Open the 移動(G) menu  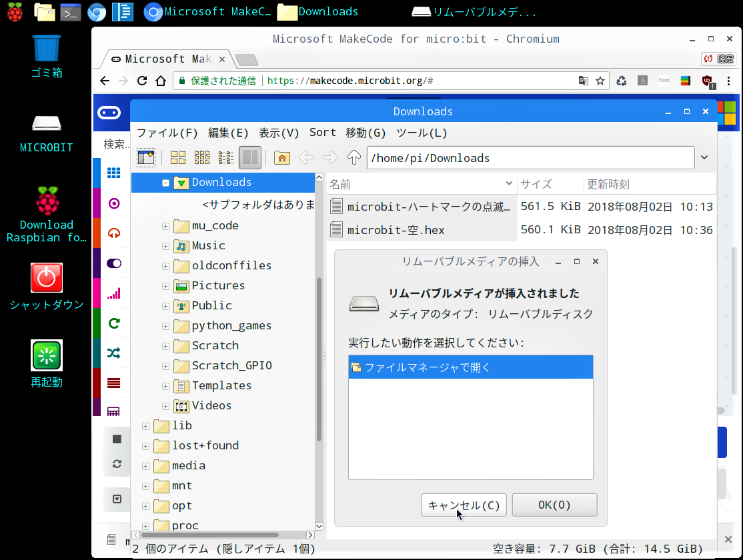(x=365, y=133)
